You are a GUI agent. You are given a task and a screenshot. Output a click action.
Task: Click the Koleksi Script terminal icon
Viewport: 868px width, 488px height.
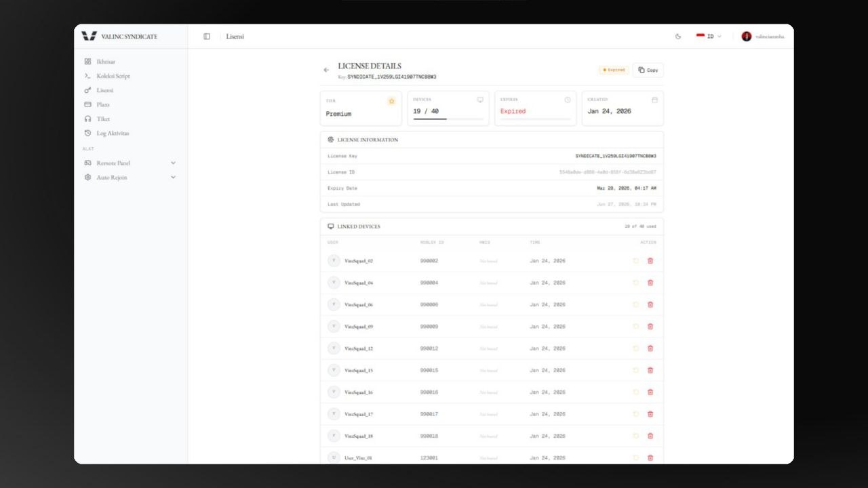pyautogui.click(x=87, y=76)
